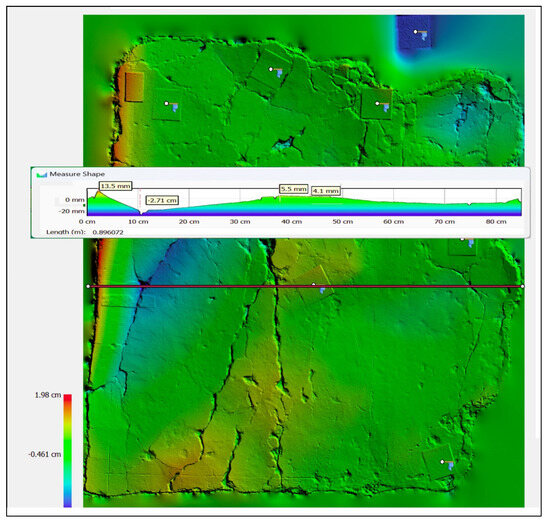Screen dimensions: 550x522
Task: Select the 4.1 mm profile label
Action: [x=326, y=191]
